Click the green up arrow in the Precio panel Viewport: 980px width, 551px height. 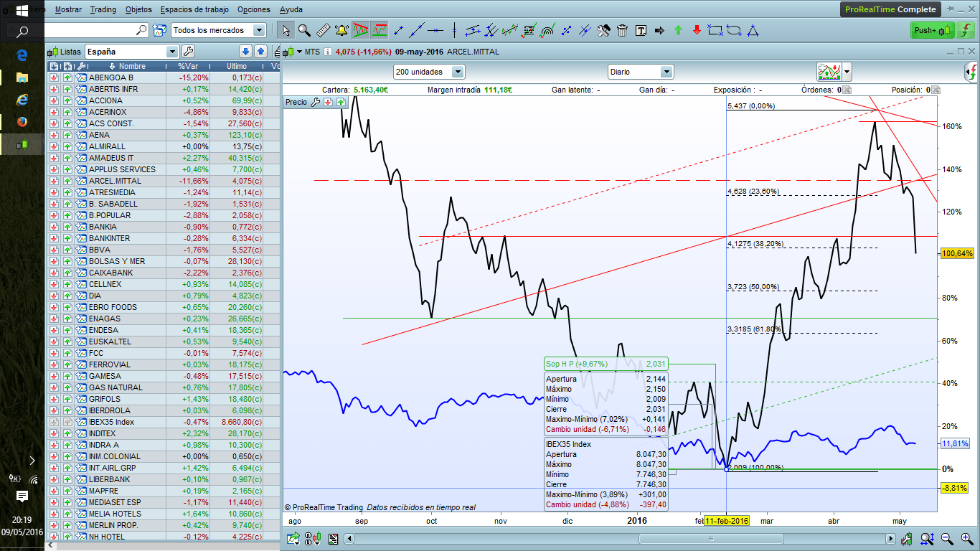click(341, 102)
